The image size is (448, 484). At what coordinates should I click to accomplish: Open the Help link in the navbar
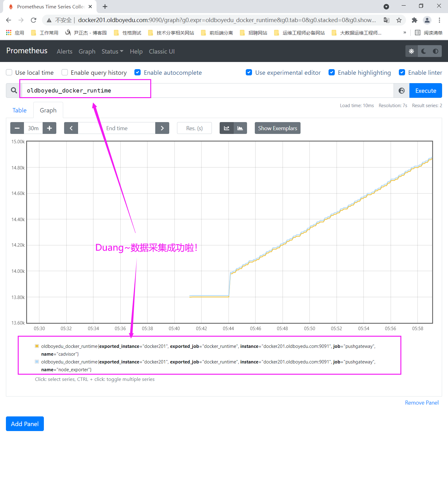(136, 51)
